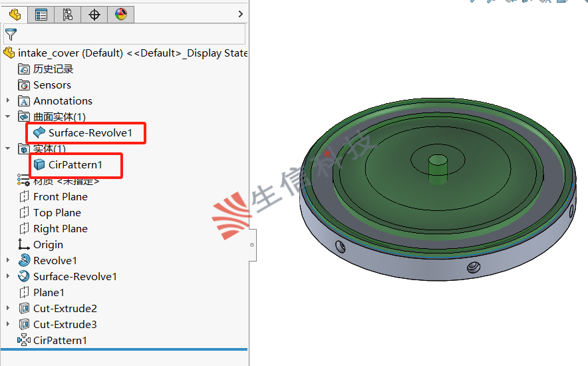Select the Front Plane
Viewport: 588px width, 366px height.
click(60, 197)
